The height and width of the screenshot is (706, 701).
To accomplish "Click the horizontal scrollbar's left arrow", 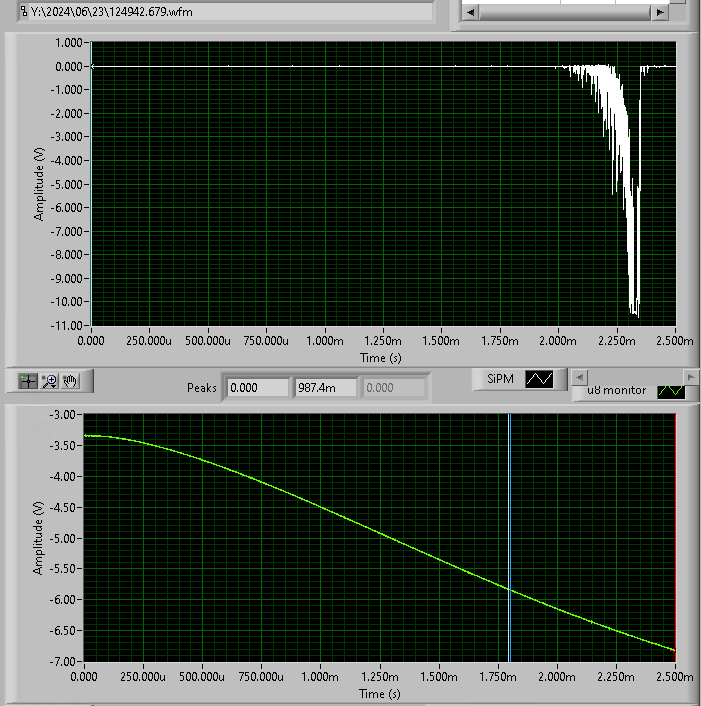I will [470, 12].
